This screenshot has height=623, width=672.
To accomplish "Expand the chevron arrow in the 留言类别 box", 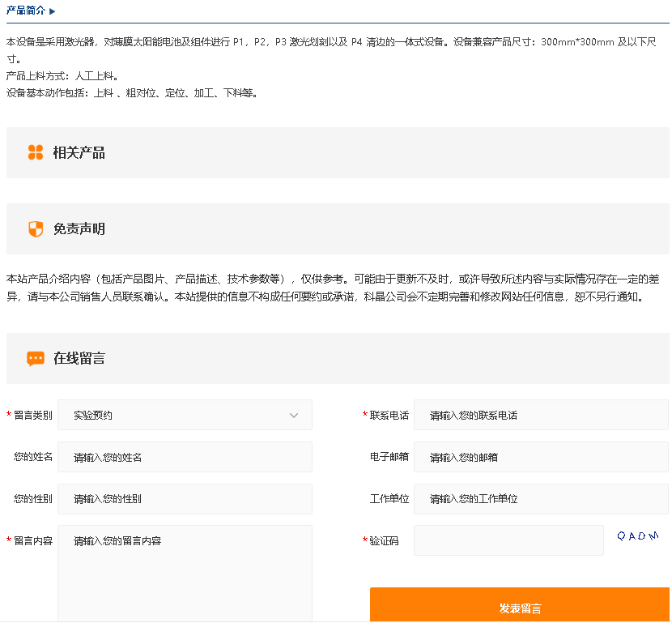I will coord(294,416).
